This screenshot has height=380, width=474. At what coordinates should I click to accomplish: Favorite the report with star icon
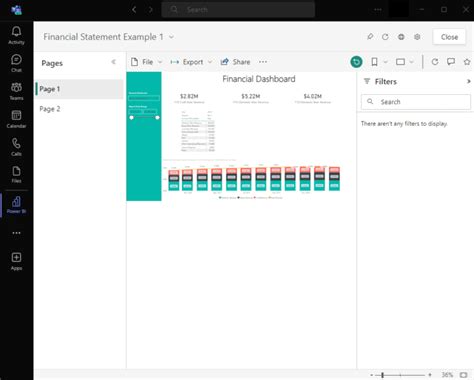(467, 62)
